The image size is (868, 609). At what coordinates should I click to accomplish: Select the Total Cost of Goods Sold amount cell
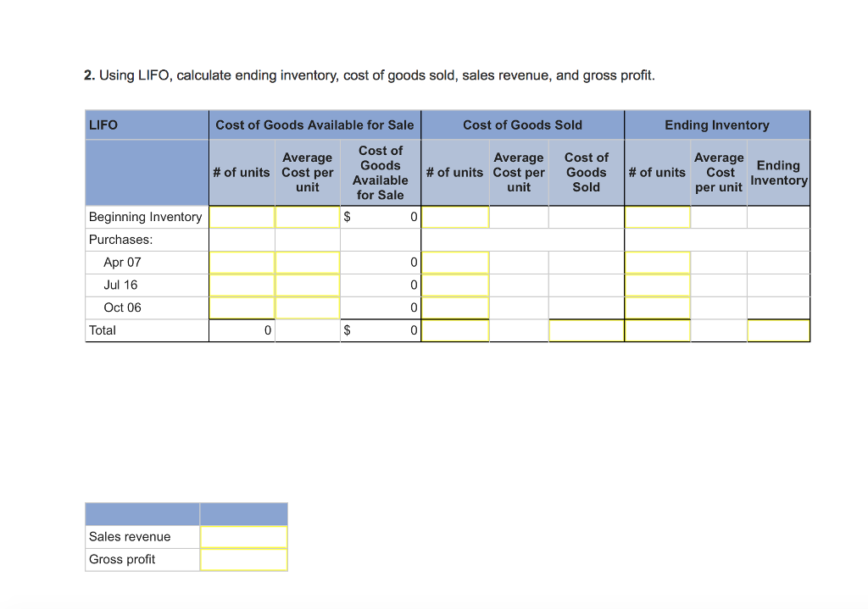(x=587, y=330)
